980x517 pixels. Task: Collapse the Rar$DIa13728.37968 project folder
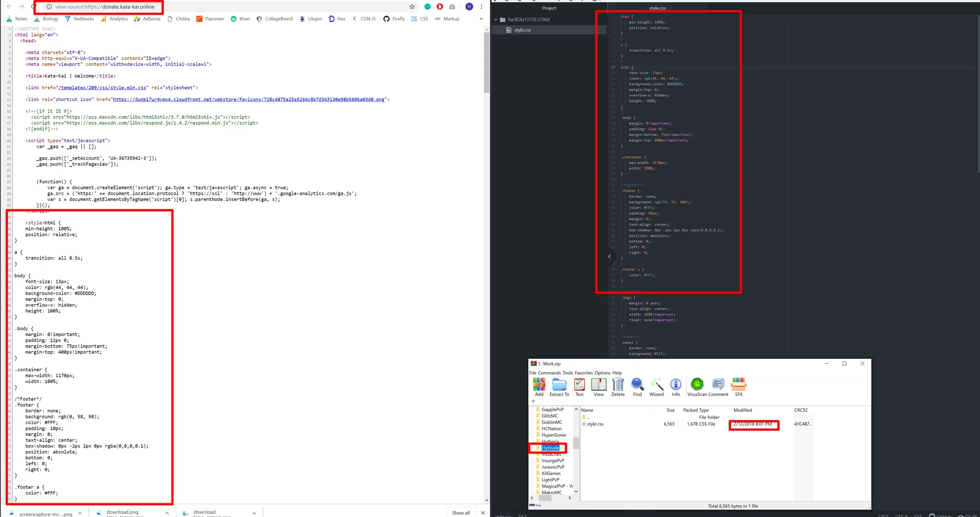pos(496,20)
